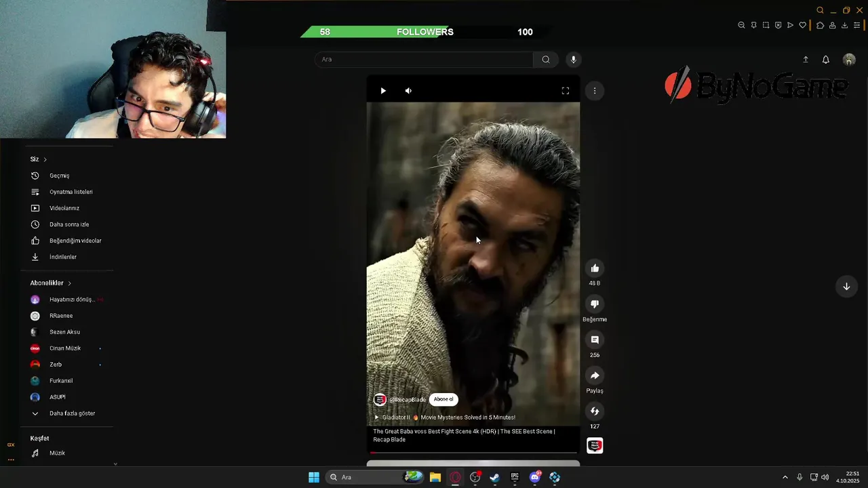This screenshot has height=488, width=868.
Task: Click the pin icon in Opera toolbar
Action: point(753,25)
